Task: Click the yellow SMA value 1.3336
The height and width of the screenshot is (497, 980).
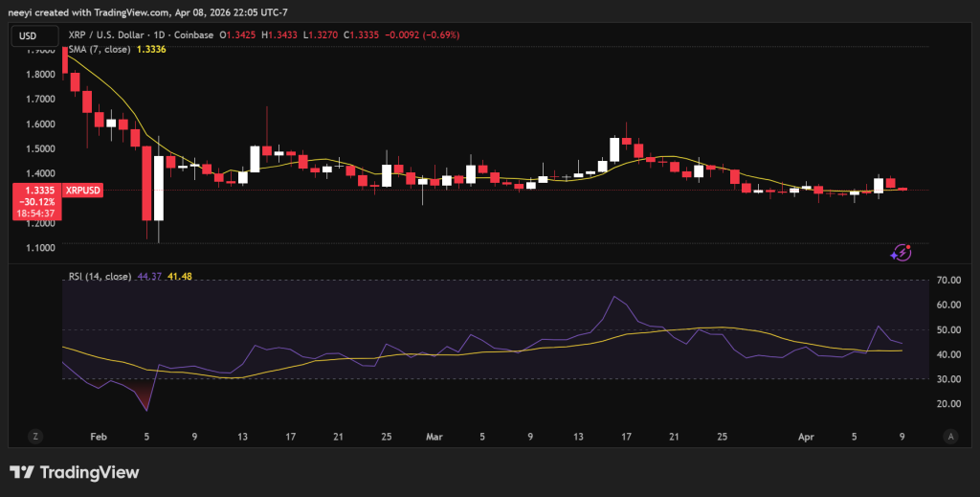Action: [152, 50]
